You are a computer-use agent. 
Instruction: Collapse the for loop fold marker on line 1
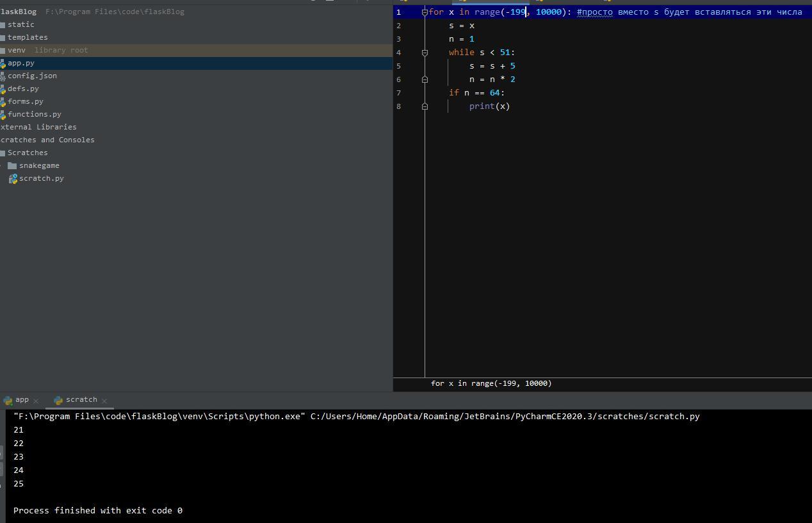[425, 12]
